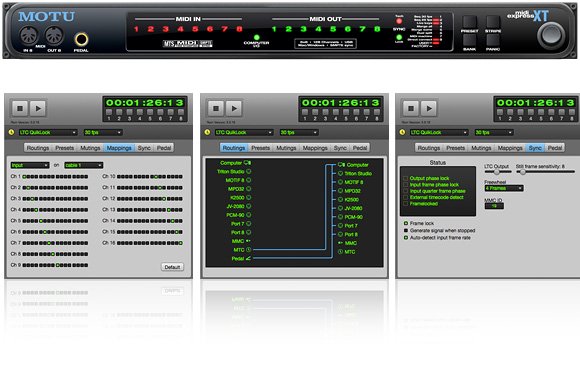The height and width of the screenshot is (368, 580).
Task: Click the Default button in Mappings panel
Action: point(172,267)
